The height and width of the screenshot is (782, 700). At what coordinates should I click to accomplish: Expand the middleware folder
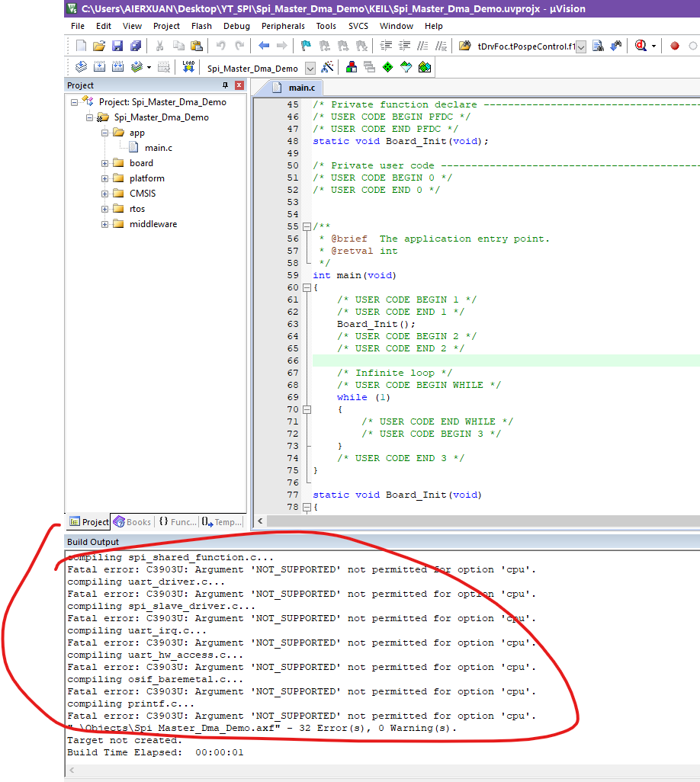(104, 224)
